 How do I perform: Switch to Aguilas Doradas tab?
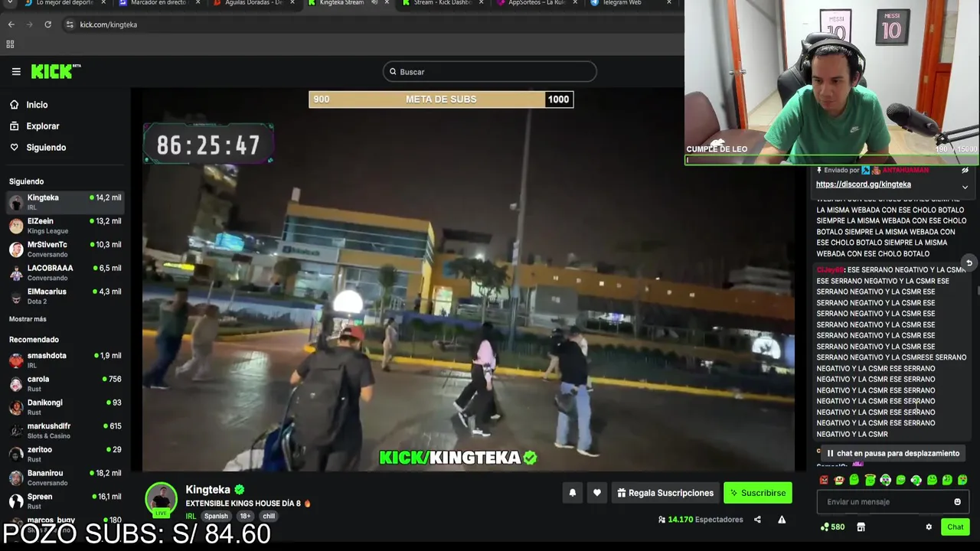click(x=253, y=3)
